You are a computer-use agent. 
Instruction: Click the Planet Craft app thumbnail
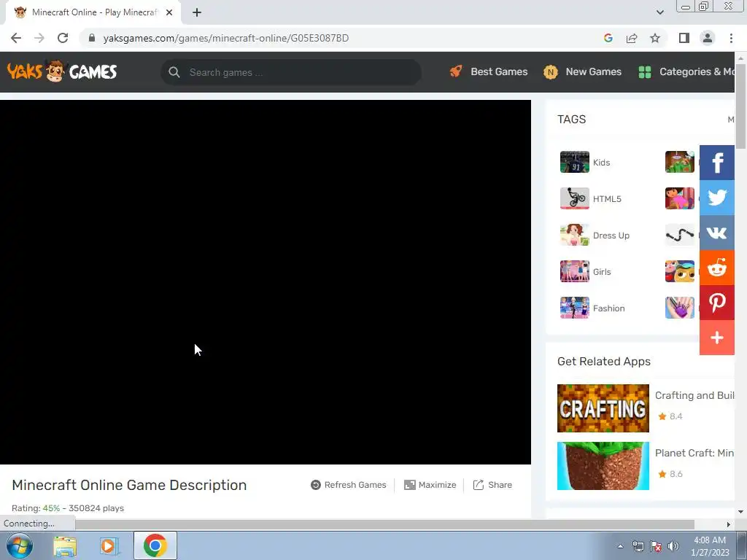pyautogui.click(x=603, y=466)
